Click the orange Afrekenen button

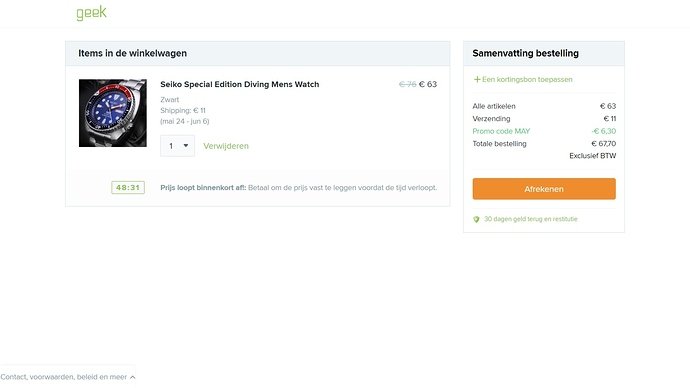click(544, 189)
